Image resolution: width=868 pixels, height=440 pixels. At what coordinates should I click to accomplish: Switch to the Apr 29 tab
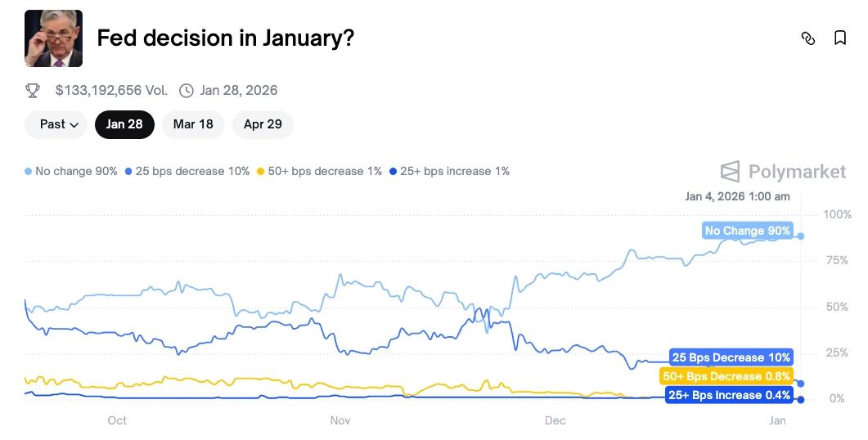tap(263, 124)
